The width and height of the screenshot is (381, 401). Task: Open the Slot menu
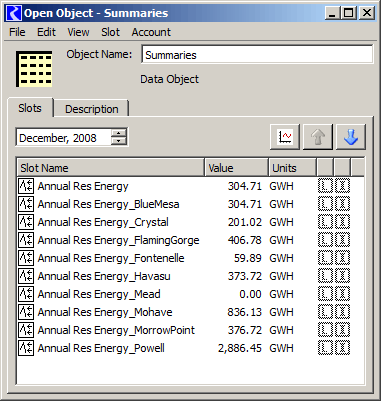click(x=110, y=32)
